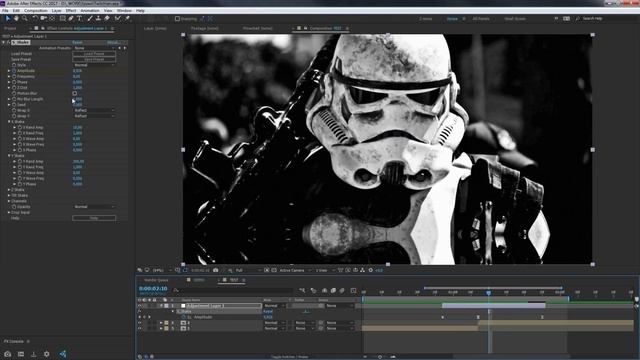Select the Unified Camera tool
This screenshot has width=640, height=360.
tap(44, 18)
